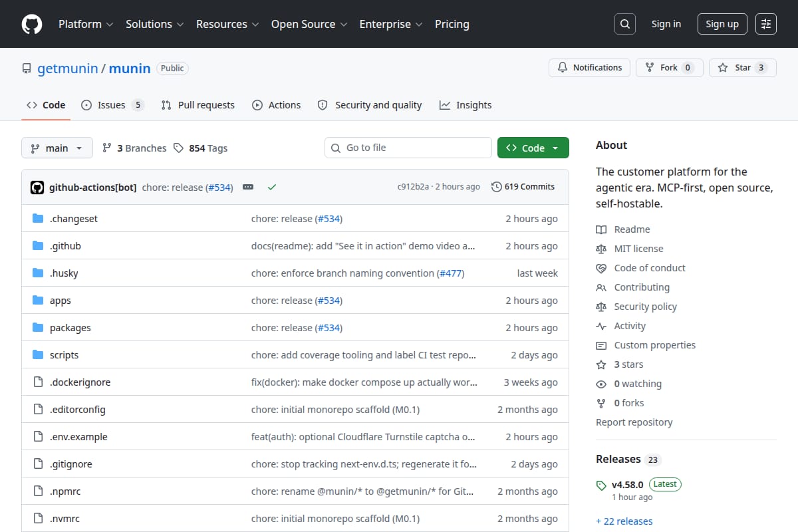Star the repository with Star button

click(x=742, y=68)
